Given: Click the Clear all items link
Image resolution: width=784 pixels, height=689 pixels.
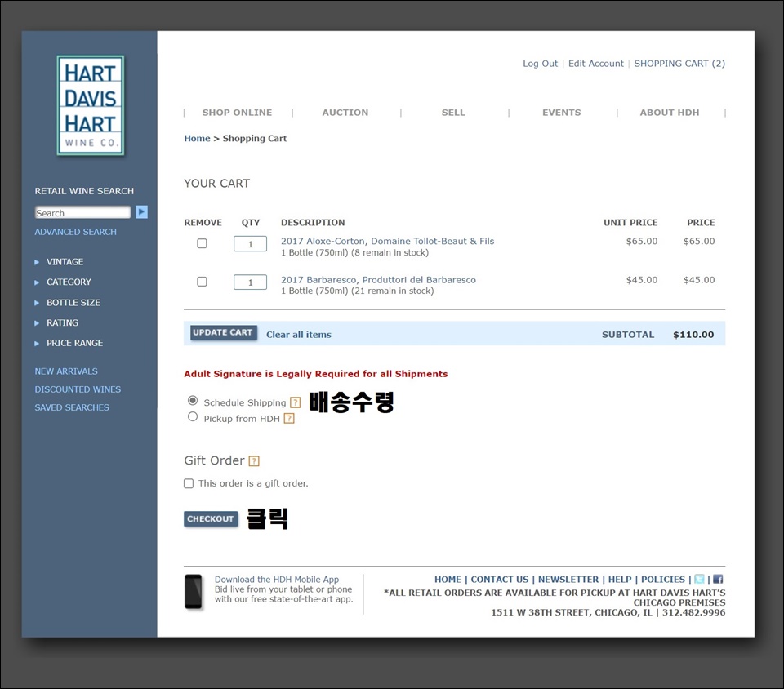Looking at the screenshot, I should 299,335.
